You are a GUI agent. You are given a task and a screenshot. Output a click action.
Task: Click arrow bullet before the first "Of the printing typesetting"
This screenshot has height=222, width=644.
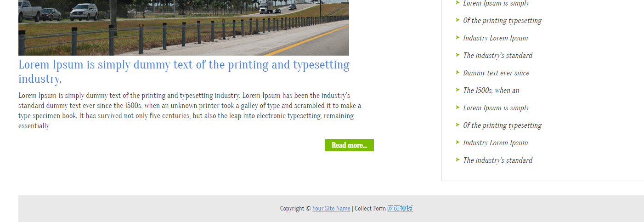click(x=458, y=20)
